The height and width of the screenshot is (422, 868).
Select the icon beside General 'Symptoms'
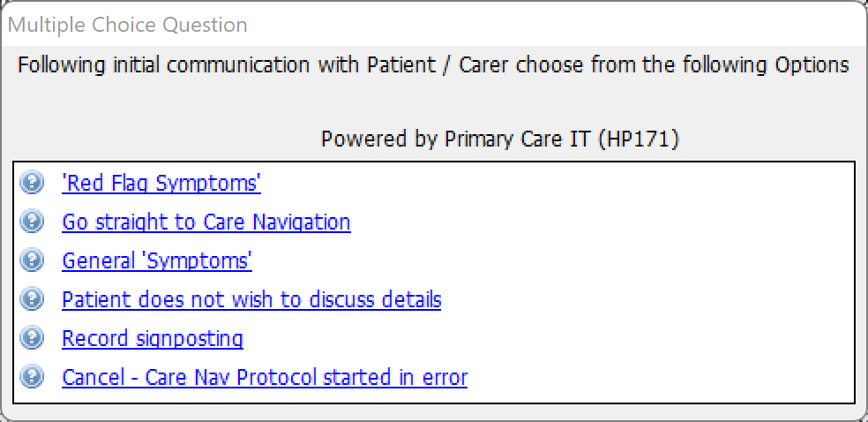(x=32, y=260)
